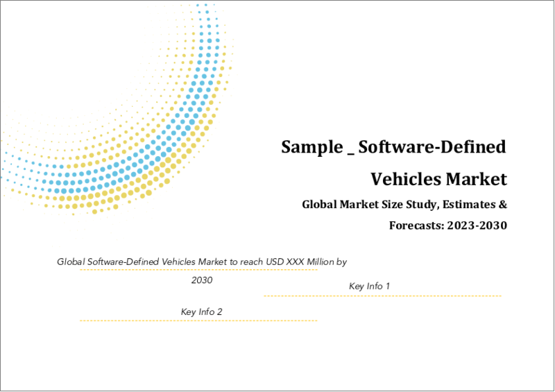Click the 'Global Software-Defined Vehicles Market to reach' sentence
555x392 pixels.
click(x=202, y=262)
